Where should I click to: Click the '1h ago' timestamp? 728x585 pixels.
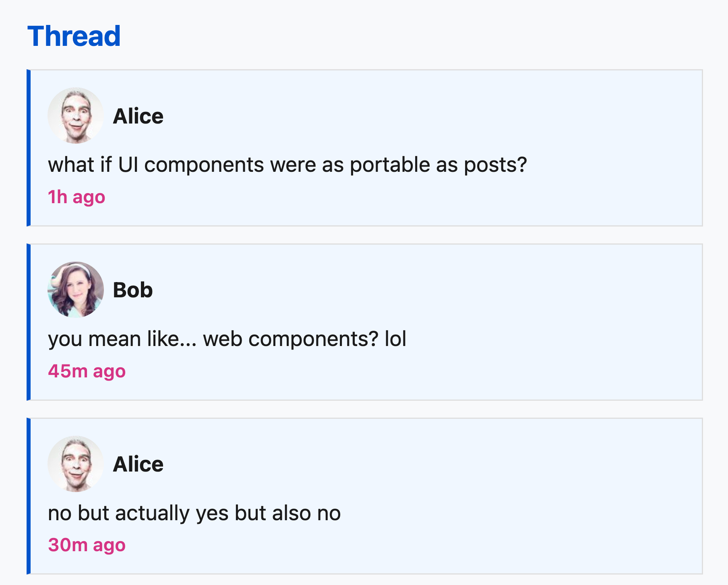pyautogui.click(x=77, y=197)
